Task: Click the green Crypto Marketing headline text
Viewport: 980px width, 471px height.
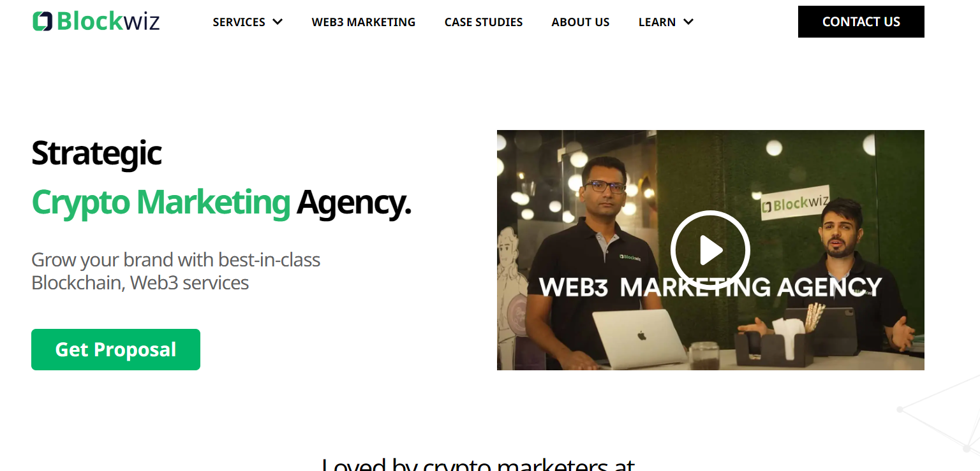Action: (161, 202)
